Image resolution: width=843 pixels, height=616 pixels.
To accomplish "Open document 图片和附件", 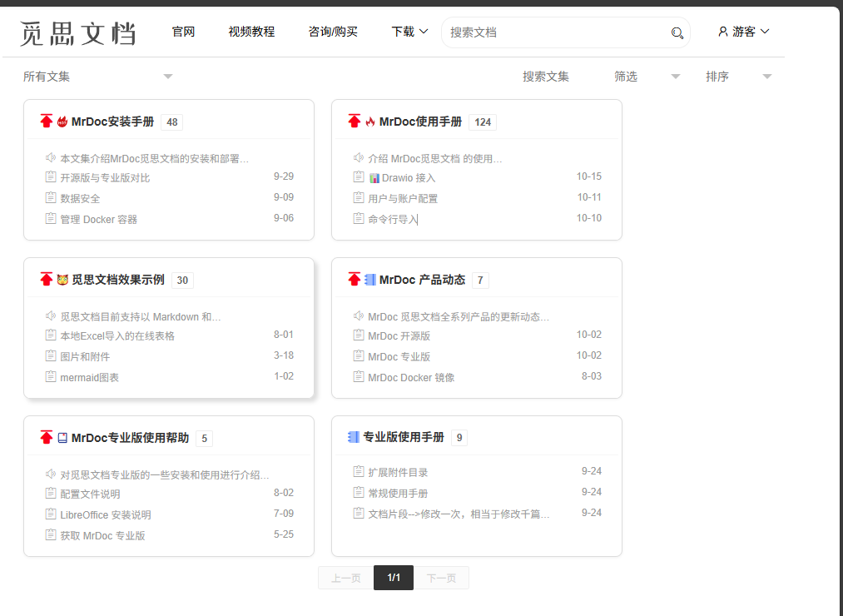I will coord(85,356).
